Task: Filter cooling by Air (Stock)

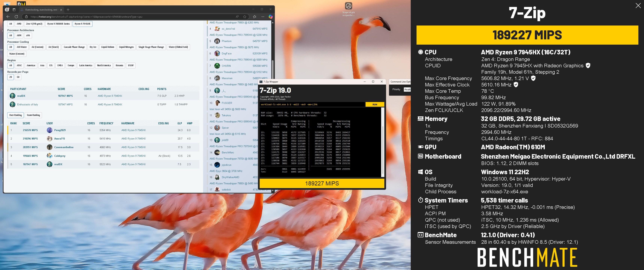Action: coord(54,47)
